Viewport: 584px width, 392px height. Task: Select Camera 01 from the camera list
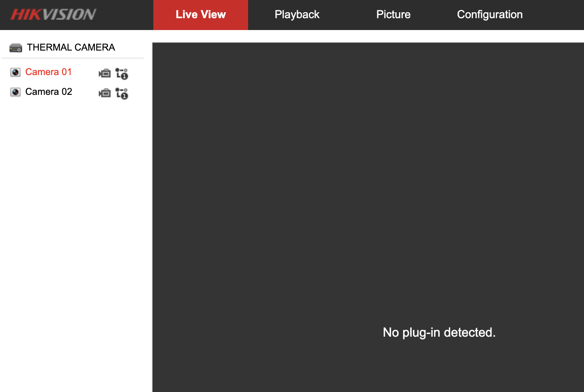48,72
